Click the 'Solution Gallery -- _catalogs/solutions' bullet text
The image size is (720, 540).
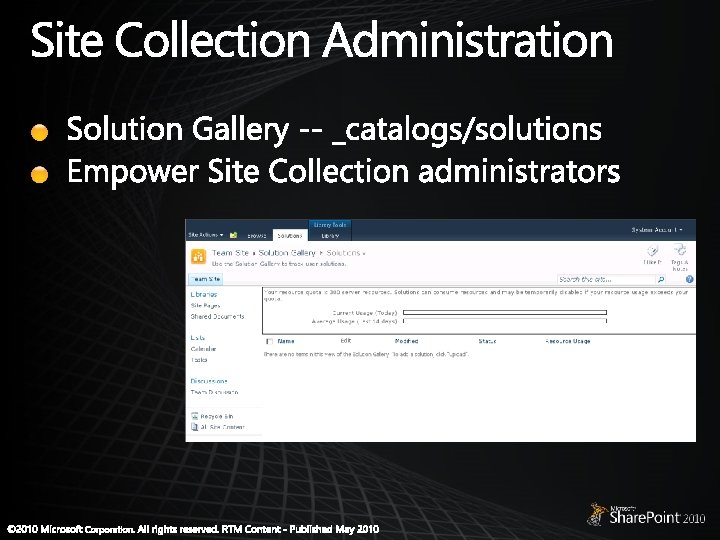click(334, 129)
